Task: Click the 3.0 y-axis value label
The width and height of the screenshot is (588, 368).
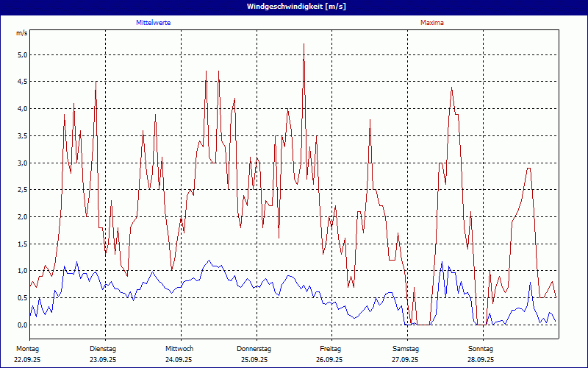Action: pos(22,163)
